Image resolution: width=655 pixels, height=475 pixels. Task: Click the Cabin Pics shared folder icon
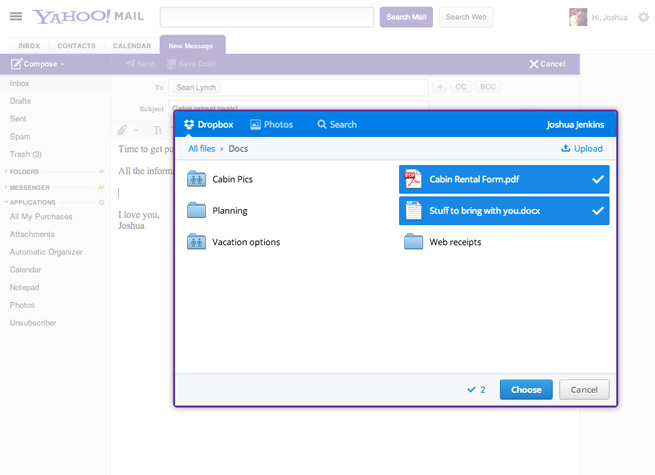click(196, 179)
